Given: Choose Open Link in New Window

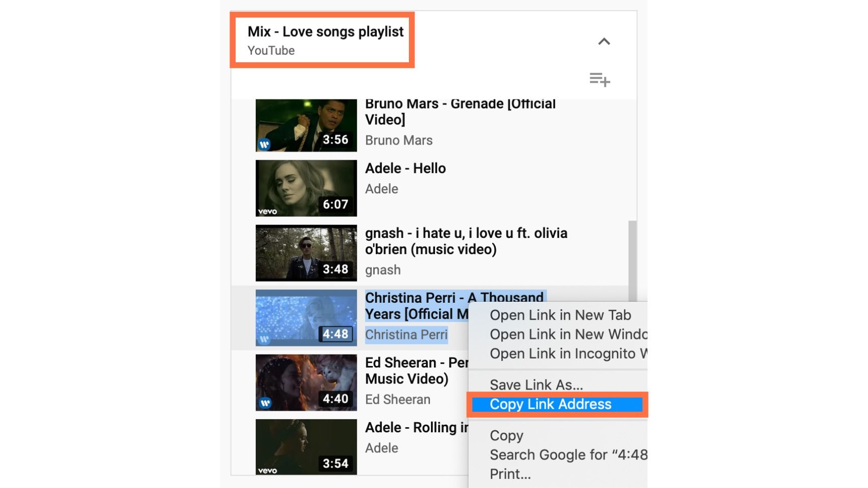Looking at the screenshot, I should pyautogui.click(x=568, y=334).
